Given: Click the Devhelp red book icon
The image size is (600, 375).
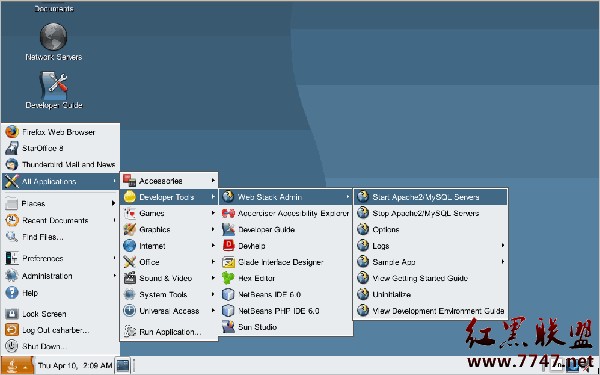Looking at the screenshot, I should click(228, 246).
